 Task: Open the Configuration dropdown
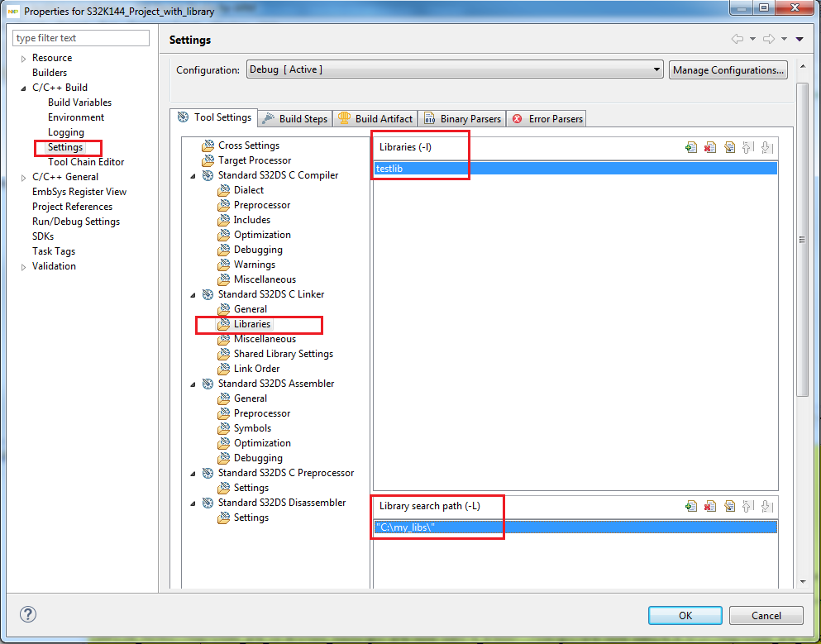[455, 69]
